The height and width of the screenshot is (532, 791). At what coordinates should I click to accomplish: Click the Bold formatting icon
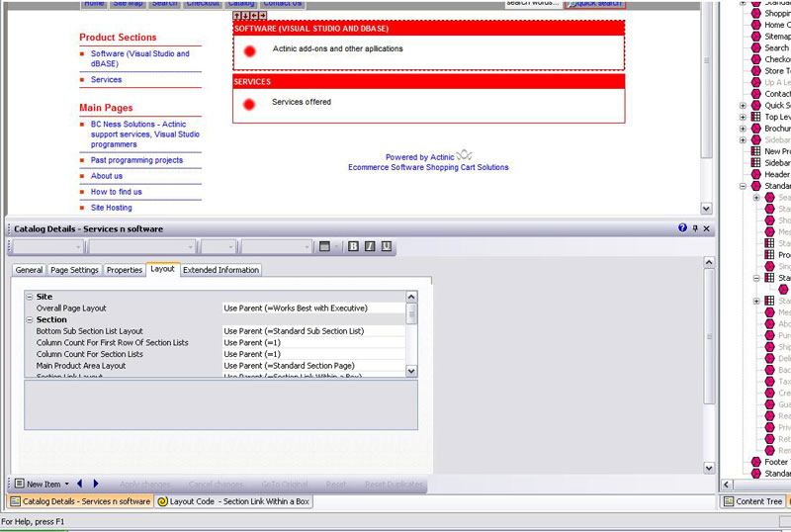(353, 246)
